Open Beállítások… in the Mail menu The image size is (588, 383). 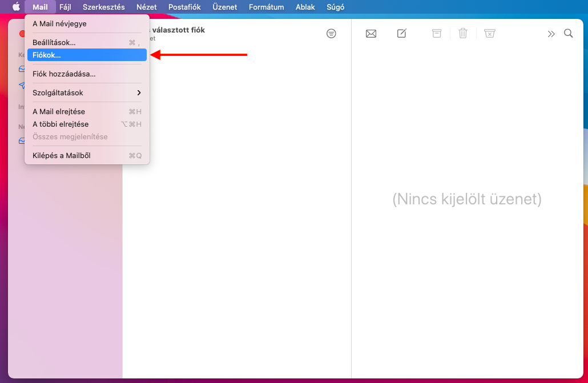[x=87, y=42]
